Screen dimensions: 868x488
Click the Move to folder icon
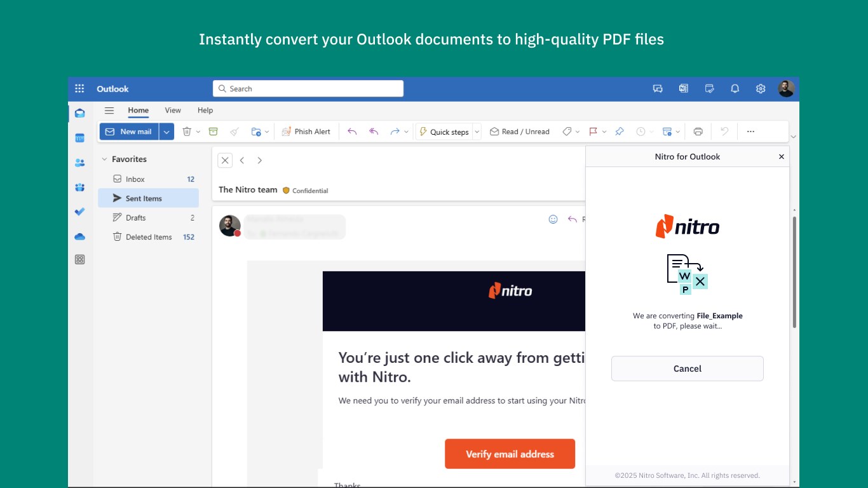point(256,132)
